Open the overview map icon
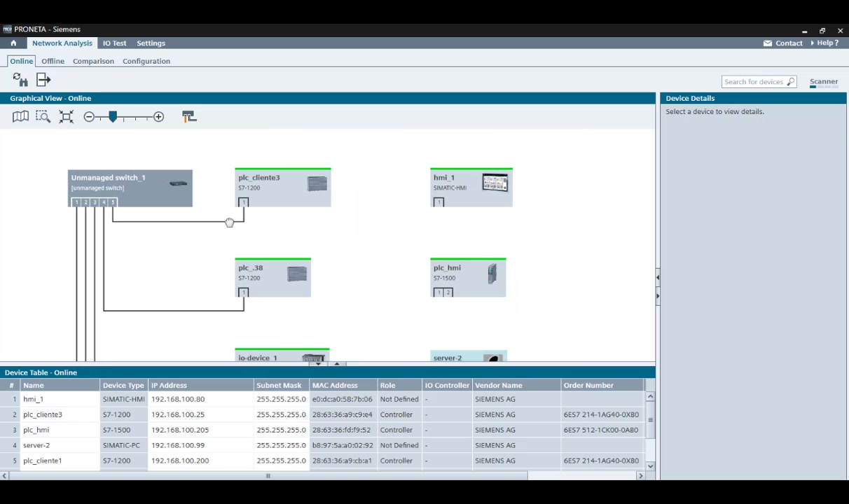849x504 pixels. (20, 117)
